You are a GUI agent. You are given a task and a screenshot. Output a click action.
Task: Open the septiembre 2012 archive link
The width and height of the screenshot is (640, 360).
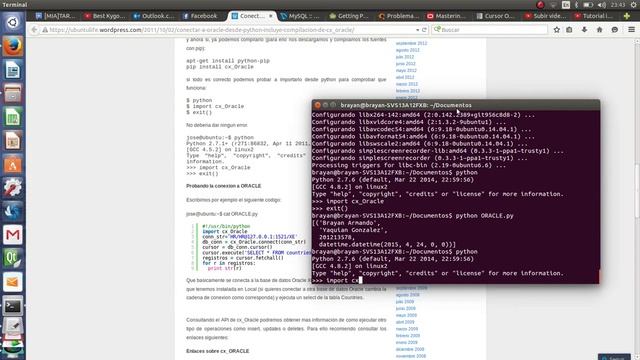click(x=411, y=43)
